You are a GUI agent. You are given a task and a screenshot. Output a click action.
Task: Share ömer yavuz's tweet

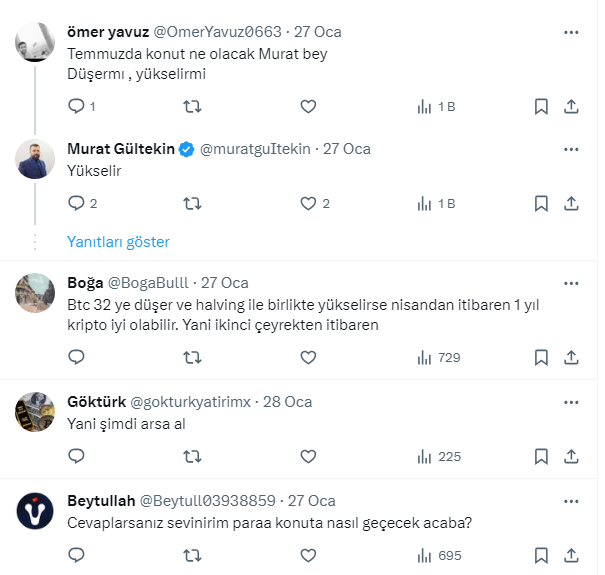pyautogui.click(x=571, y=107)
